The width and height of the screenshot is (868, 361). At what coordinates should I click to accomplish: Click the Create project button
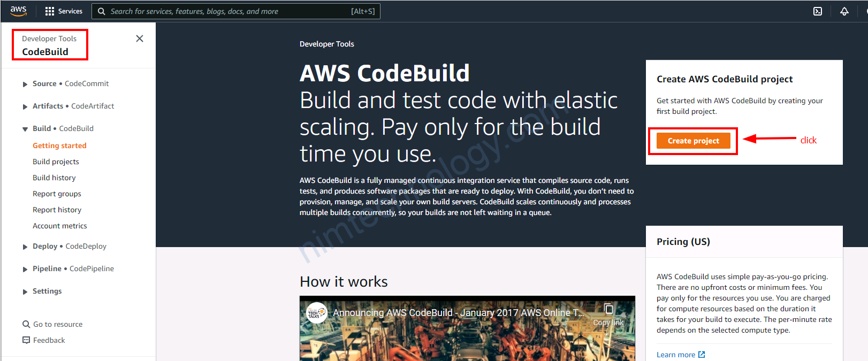[x=693, y=141]
